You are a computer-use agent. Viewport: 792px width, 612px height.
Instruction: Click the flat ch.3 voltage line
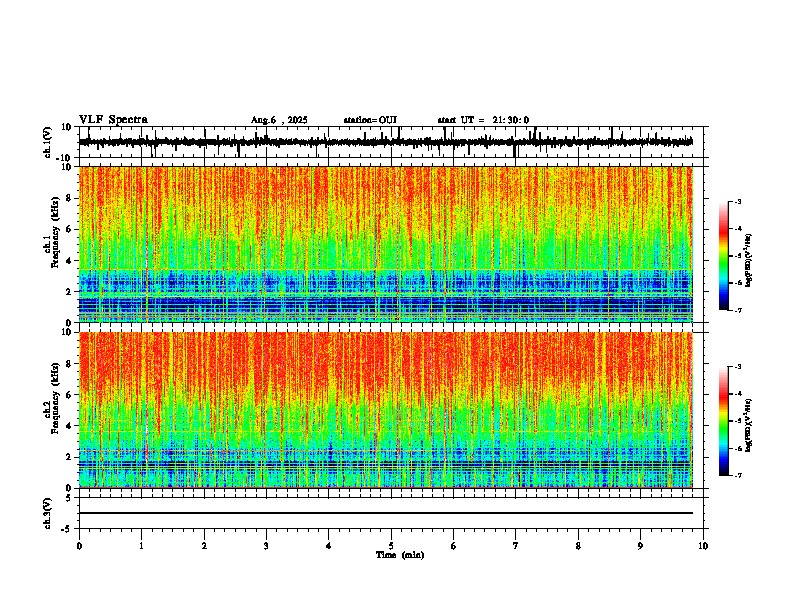[386, 513]
